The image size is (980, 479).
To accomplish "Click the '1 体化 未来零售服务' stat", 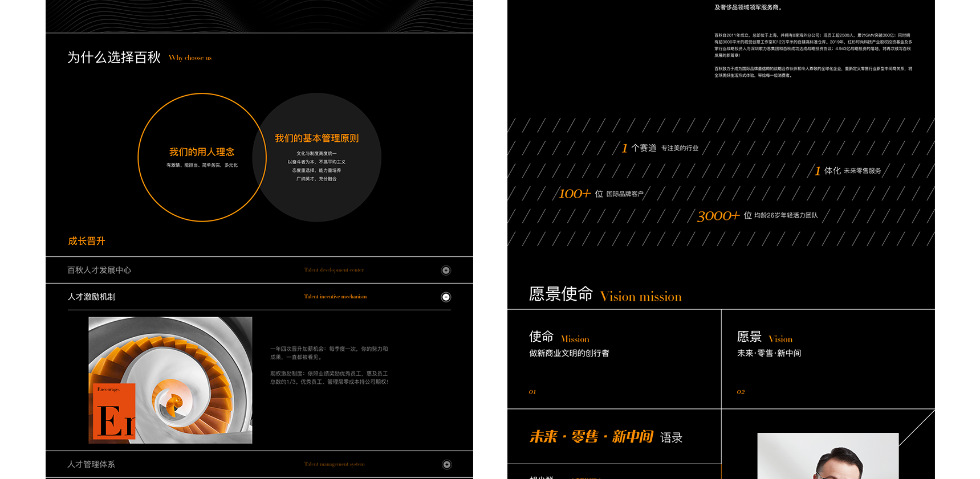I will [x=848, y=171].
